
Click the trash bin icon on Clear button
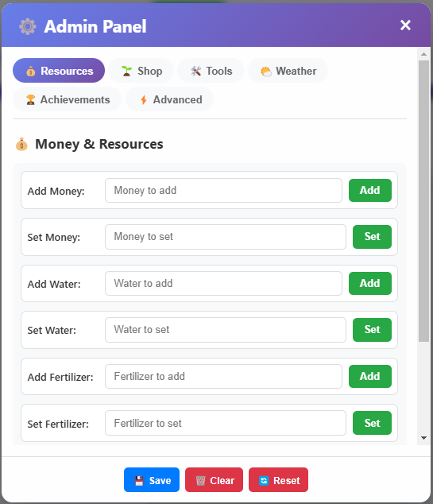pyautogui.click(x=200, y=481)
